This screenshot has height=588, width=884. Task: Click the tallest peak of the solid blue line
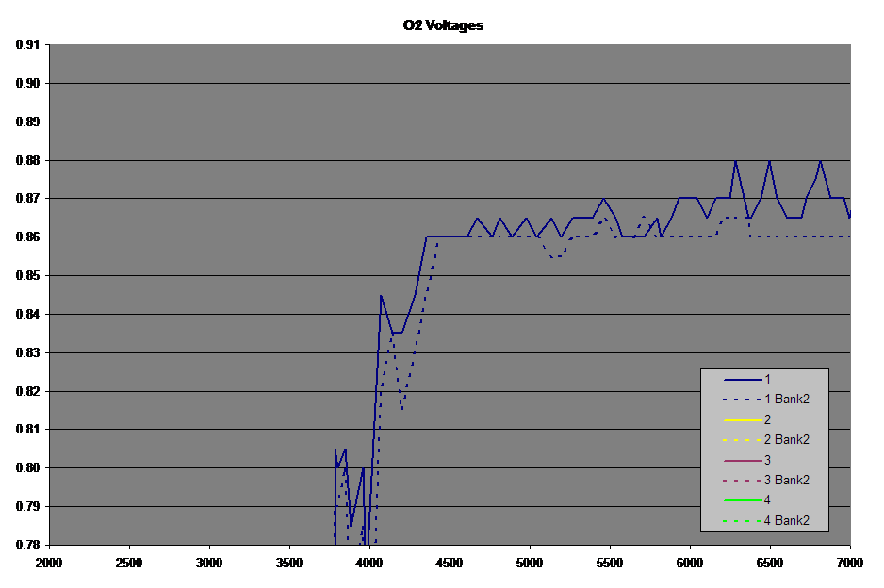tap(735, 161)
